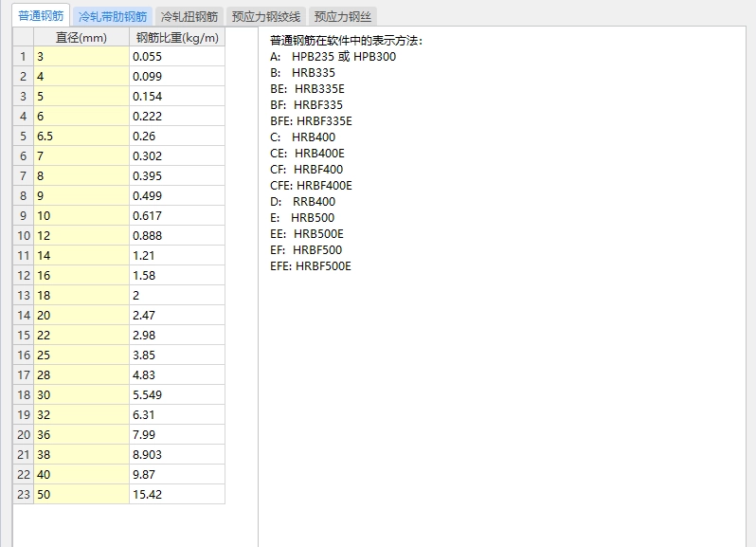756x547 pixels.
Task: Select the diameter cell with value 38
Action: click(x=81, y=454)
